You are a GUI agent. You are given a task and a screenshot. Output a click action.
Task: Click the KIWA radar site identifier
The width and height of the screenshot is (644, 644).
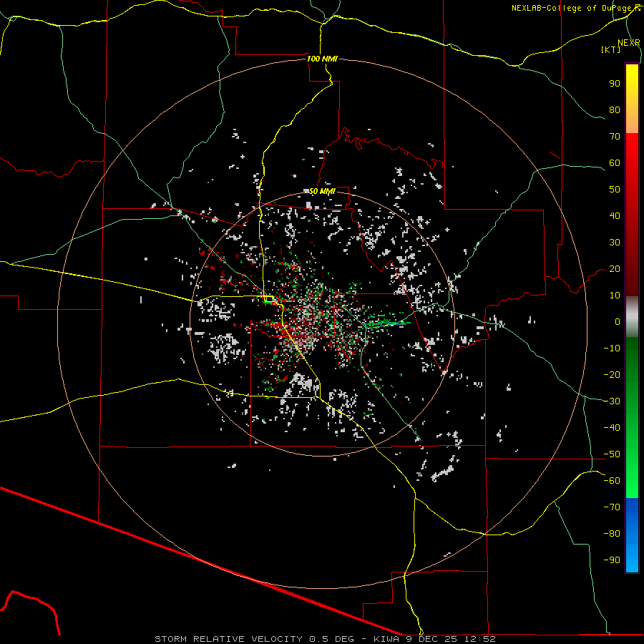tap(386, 639)
